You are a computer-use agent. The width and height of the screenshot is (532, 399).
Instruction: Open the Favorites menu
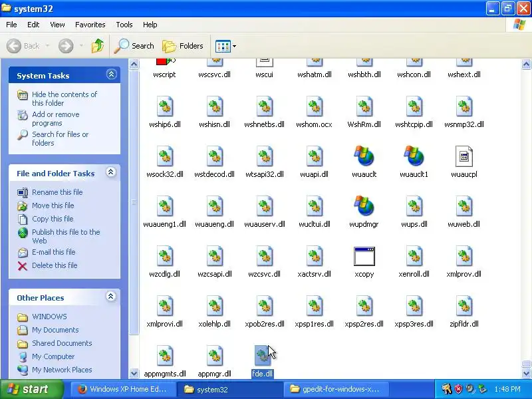click(90, 25)
